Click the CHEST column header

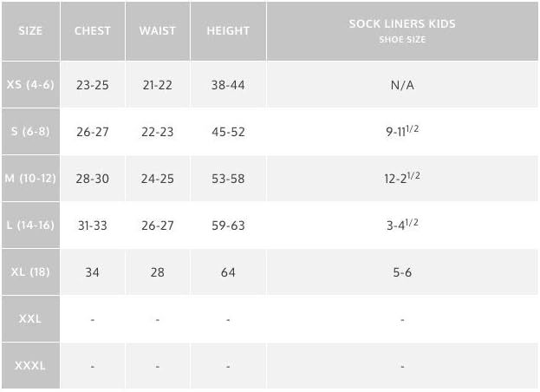[93, 30]
